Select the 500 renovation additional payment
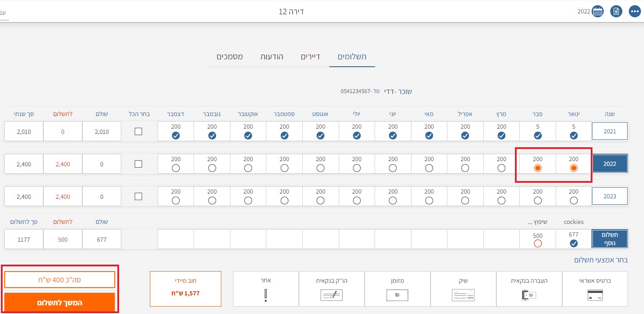The image size is (644, 314). point(537,243)
